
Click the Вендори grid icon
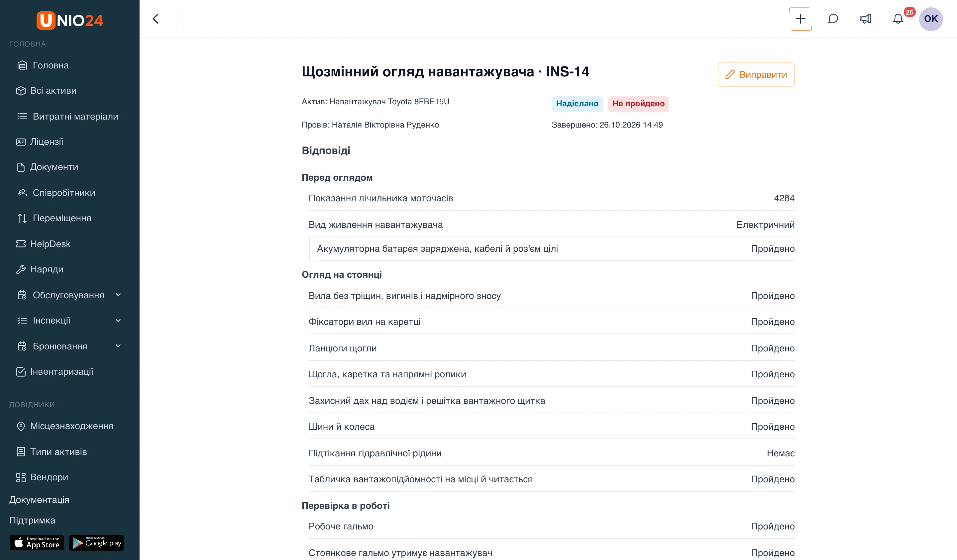(x=21, y=477)
